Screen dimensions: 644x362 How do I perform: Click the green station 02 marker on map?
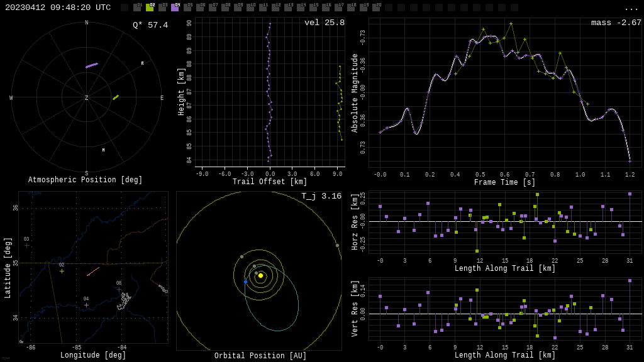point(62,271)
